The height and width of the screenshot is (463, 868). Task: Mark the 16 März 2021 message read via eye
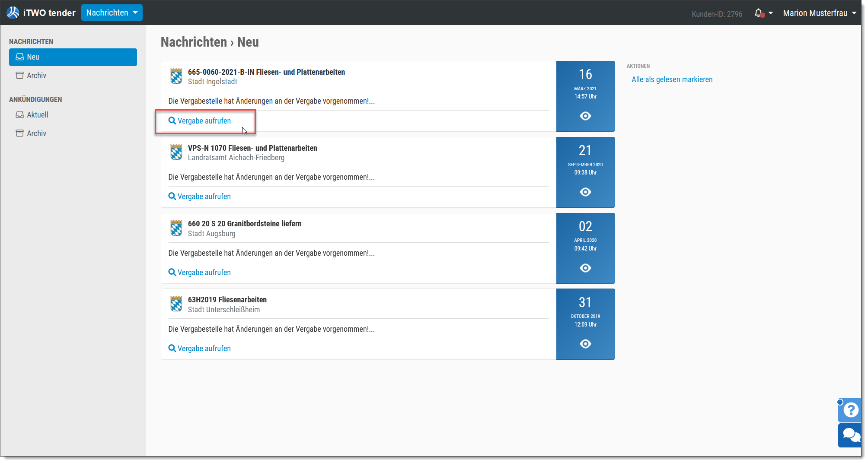pyautogui.click(x=585, y=116)
